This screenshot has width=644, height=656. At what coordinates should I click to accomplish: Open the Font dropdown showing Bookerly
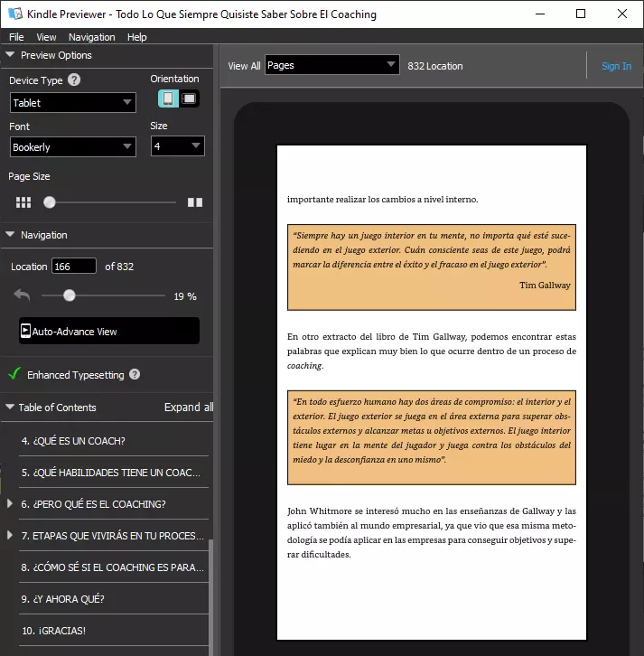tap(73, 147)
